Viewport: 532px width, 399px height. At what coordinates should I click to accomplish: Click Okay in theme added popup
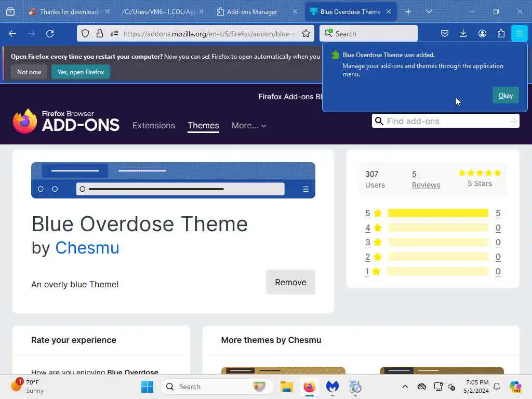(x=506, y=96)
